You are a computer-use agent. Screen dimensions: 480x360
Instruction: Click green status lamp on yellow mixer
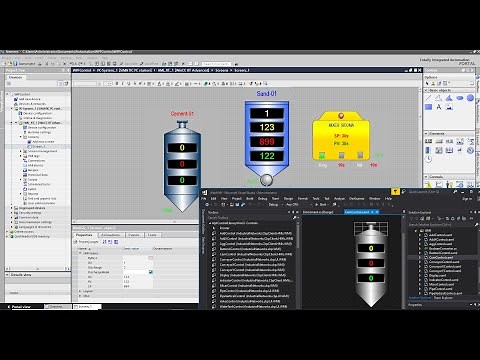coord(322,155)
